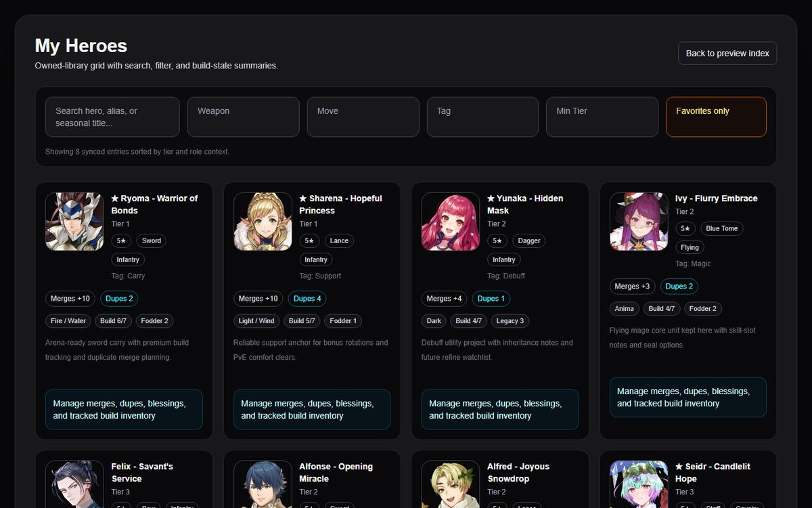
Task: Toggle the Favorites only filter
Action: (716, 117)
